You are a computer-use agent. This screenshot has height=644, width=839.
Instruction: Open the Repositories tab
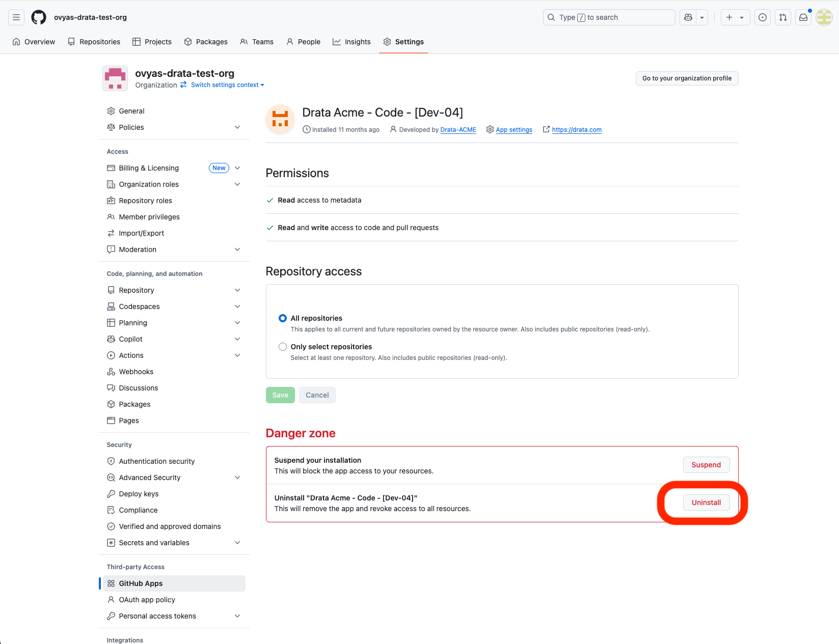tap(94, 42)
